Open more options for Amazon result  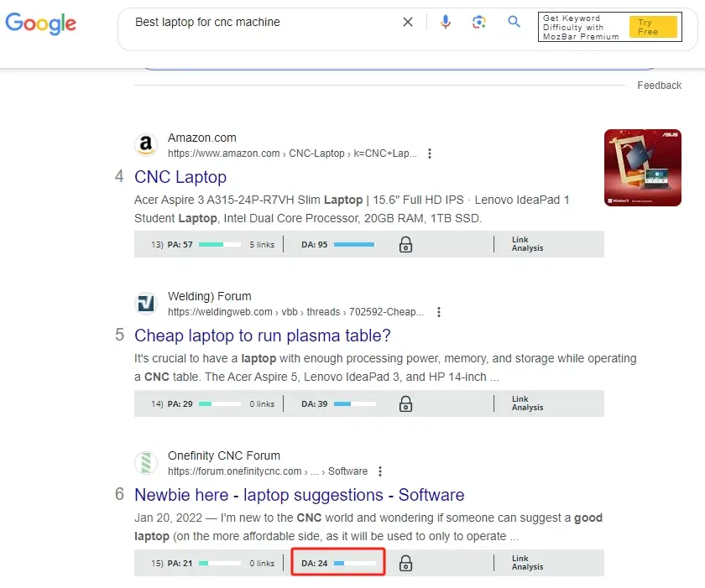[x=430, y=154]
